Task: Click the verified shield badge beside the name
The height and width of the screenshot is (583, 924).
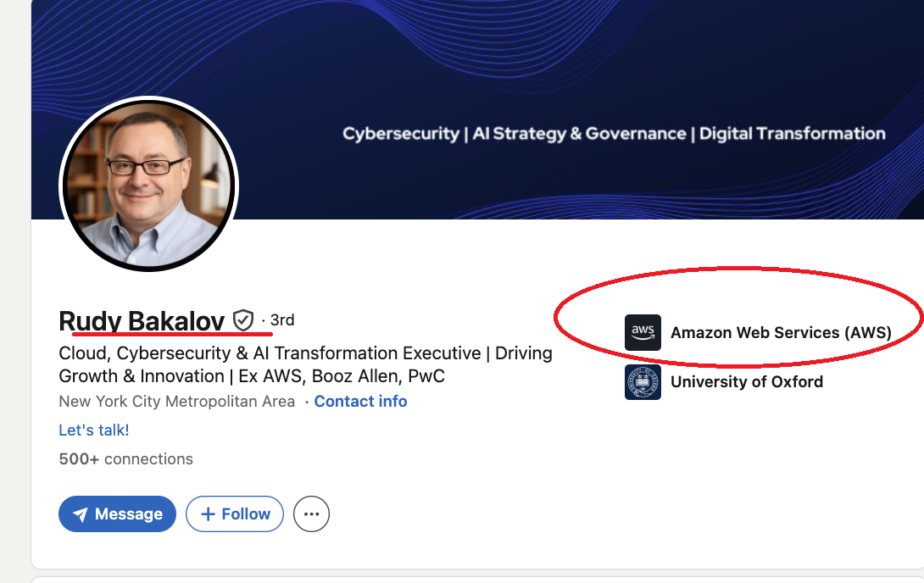Action: [x=243, y=320]
